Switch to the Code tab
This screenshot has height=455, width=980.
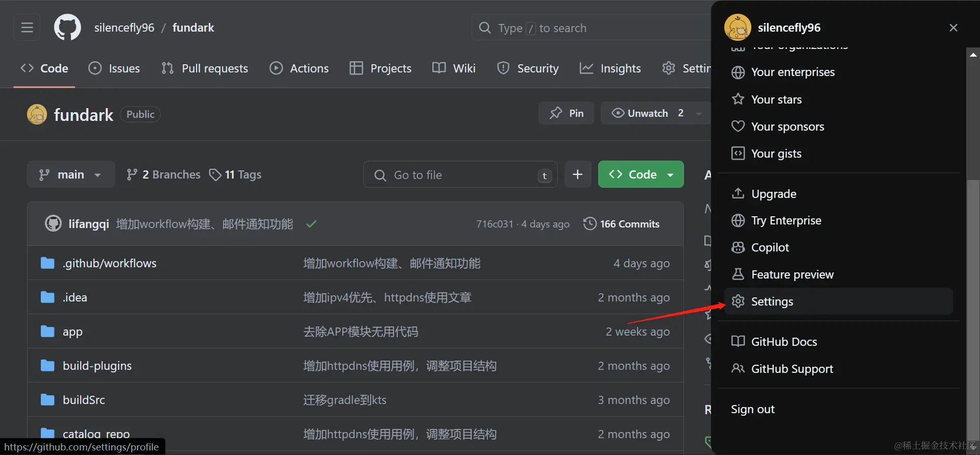pyautogui.click(x=44, y=68)
